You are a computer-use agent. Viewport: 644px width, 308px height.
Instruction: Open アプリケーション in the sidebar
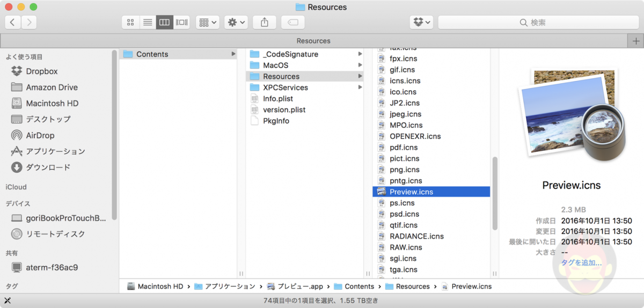click(55, 151)
